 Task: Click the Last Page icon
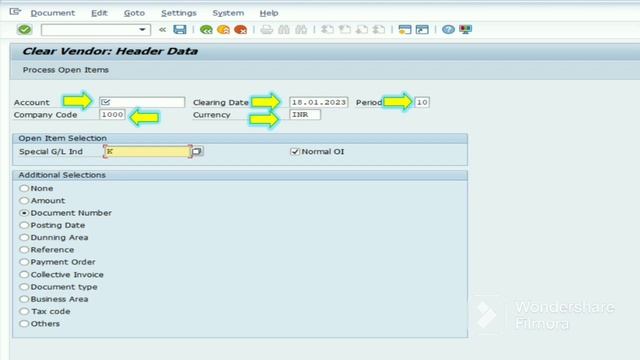click(x=379, y=29)
